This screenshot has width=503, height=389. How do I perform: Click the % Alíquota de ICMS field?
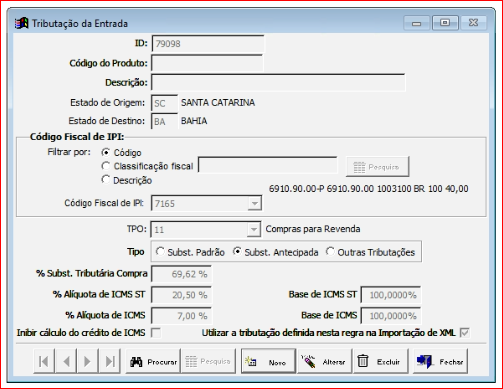181,316
